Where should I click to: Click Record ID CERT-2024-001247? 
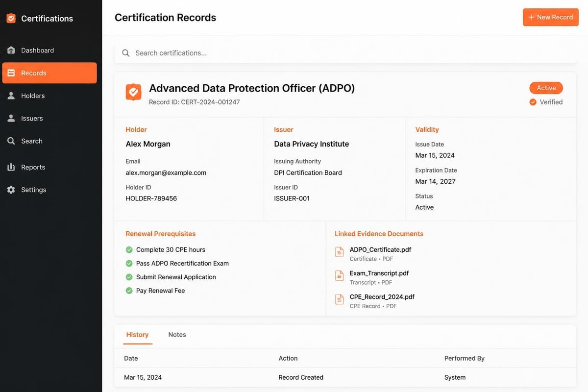point(195,102)
